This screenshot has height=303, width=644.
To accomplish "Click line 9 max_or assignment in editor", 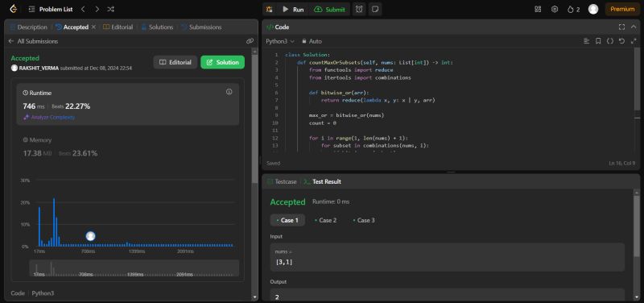I will pos(346,115).
